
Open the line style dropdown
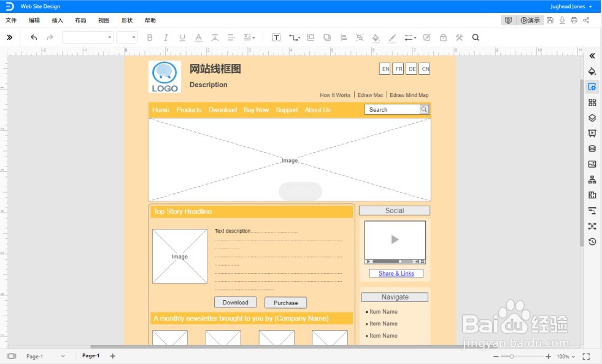point(411,37)
